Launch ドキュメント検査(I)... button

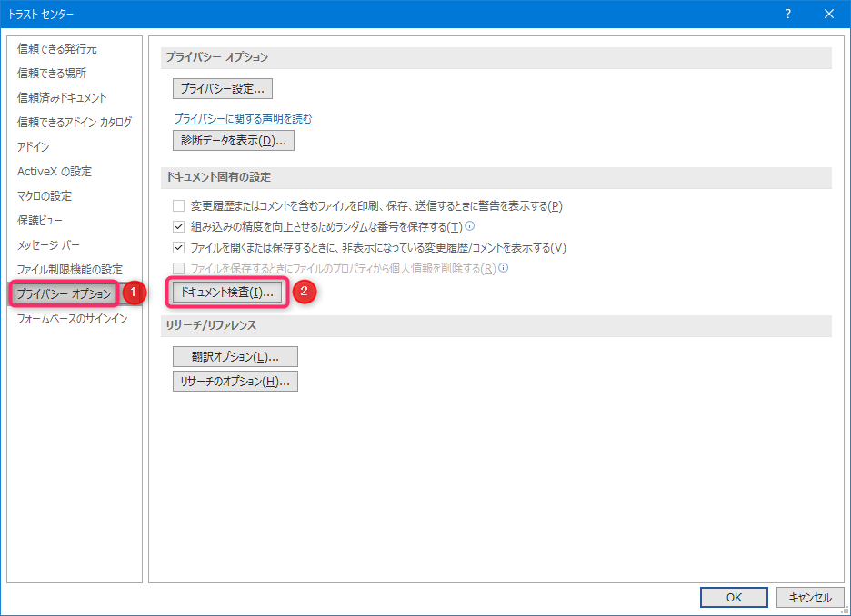pyautogui.click(x=227, y=293)
